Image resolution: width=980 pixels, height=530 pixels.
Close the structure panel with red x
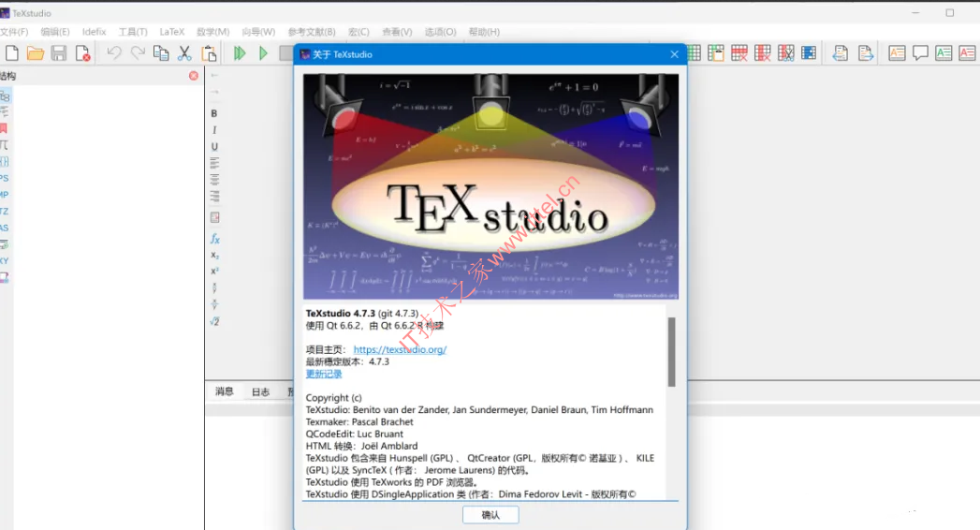(194, 76)
